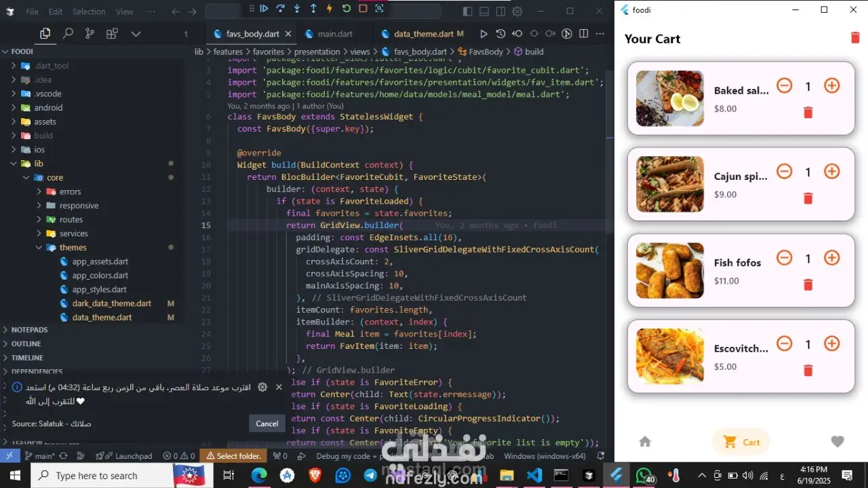Go back with navigation arrow
Screen dimensions: 868x488
tap(176, 12)
